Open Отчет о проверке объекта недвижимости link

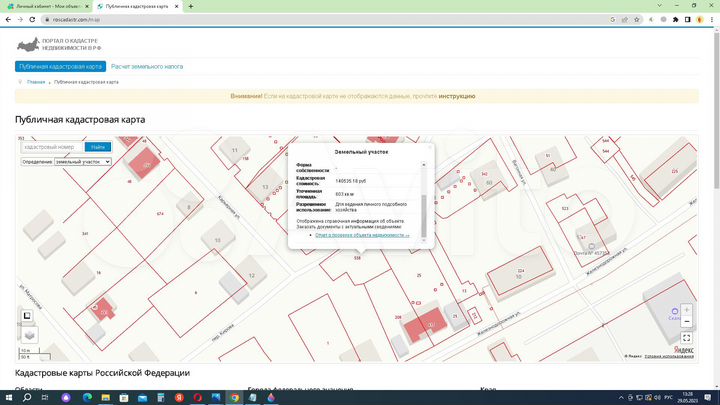click(x=362, y=235)
